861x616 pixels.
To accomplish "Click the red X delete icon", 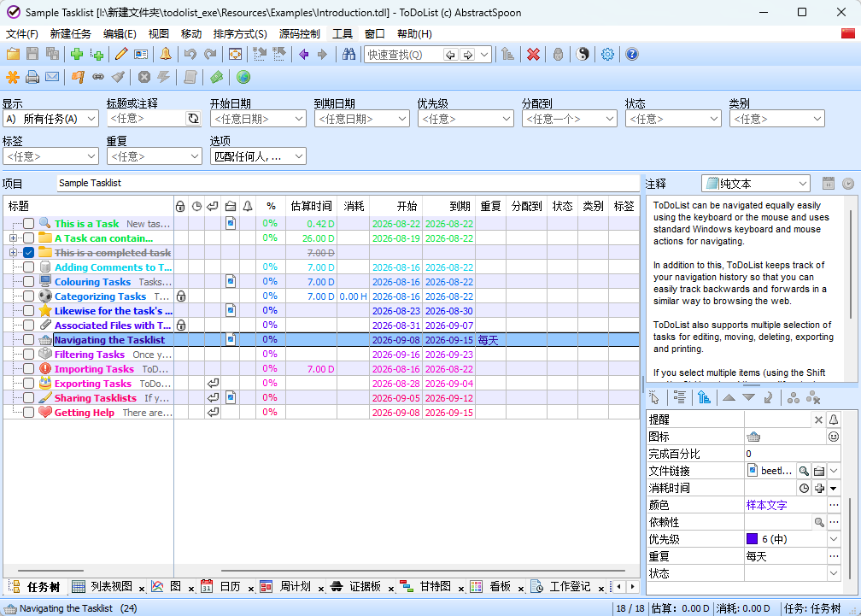I will click(533, 55).
